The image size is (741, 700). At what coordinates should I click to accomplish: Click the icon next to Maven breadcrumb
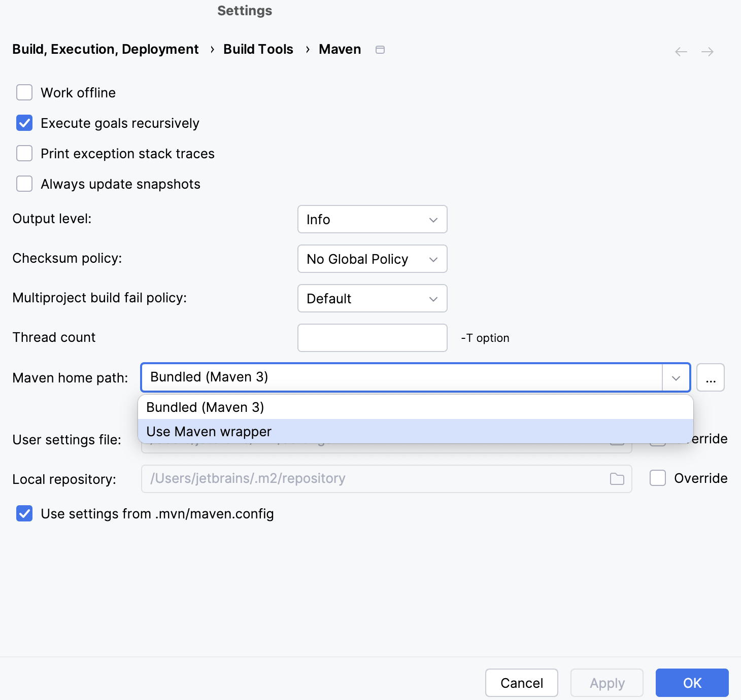click(380, 49)
